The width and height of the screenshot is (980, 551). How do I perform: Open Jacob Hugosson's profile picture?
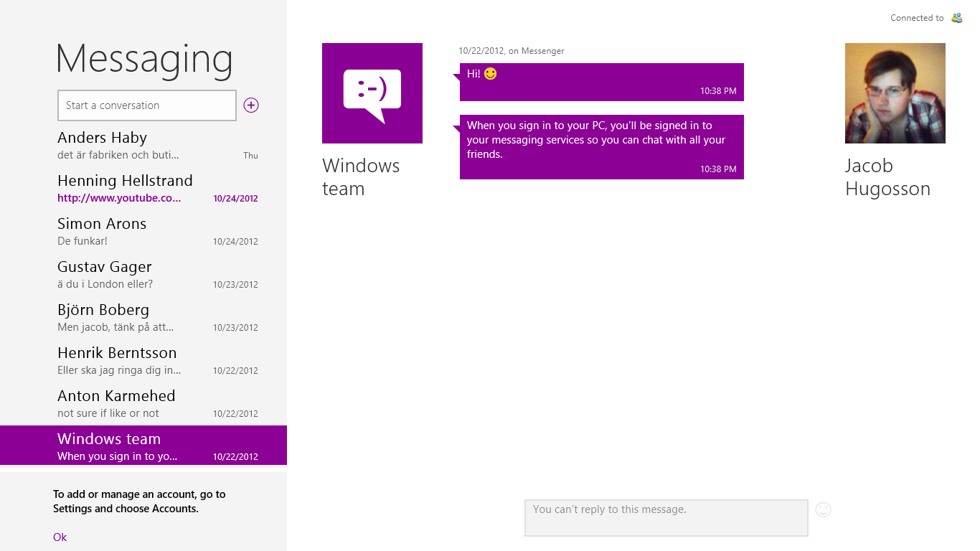895,93
